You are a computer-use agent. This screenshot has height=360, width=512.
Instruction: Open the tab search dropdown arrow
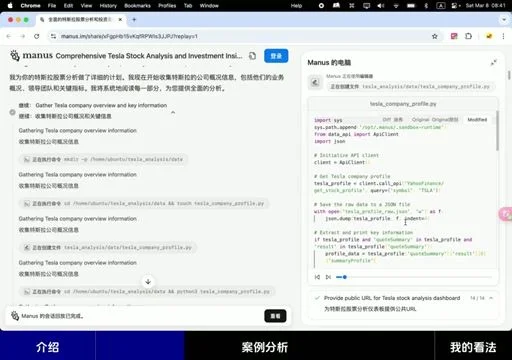click(504, 20)
